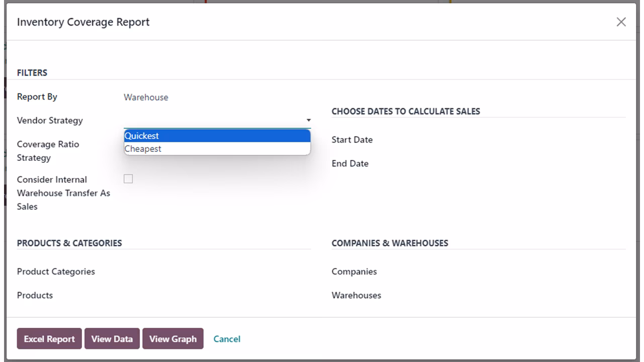Click the Companies selection field
The width and height of the screenshot is (644, 362).
click(x=532, y=271)
